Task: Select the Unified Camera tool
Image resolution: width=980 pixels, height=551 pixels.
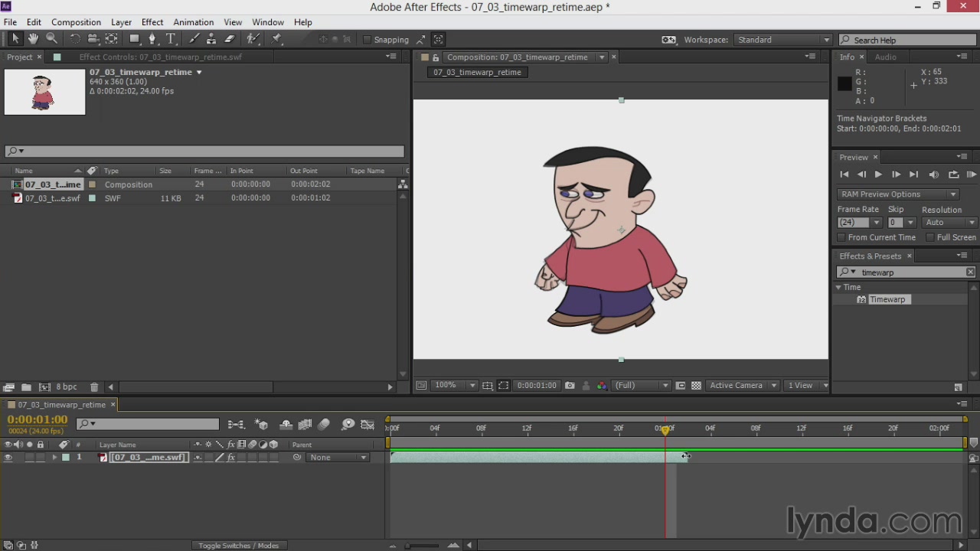Action: (x=93, y=39)
